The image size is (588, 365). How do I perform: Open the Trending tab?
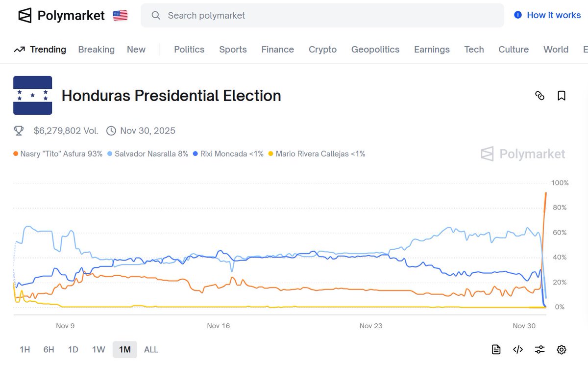[x=40, y=50]
